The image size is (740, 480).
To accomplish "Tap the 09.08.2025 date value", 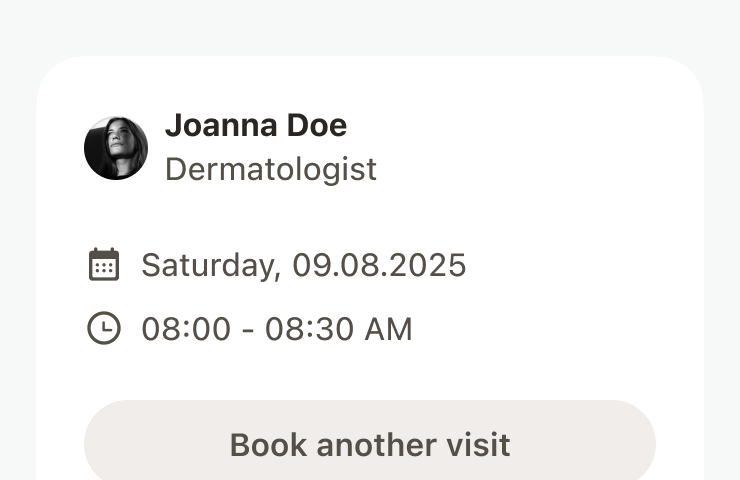I will 379,265.
